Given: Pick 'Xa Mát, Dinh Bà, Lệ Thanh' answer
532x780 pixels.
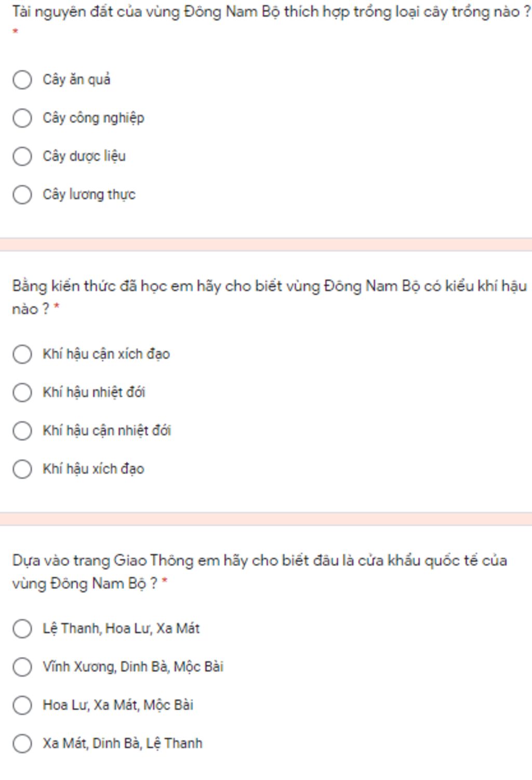Looking at the screenshot, I should [x=22, y=744].
